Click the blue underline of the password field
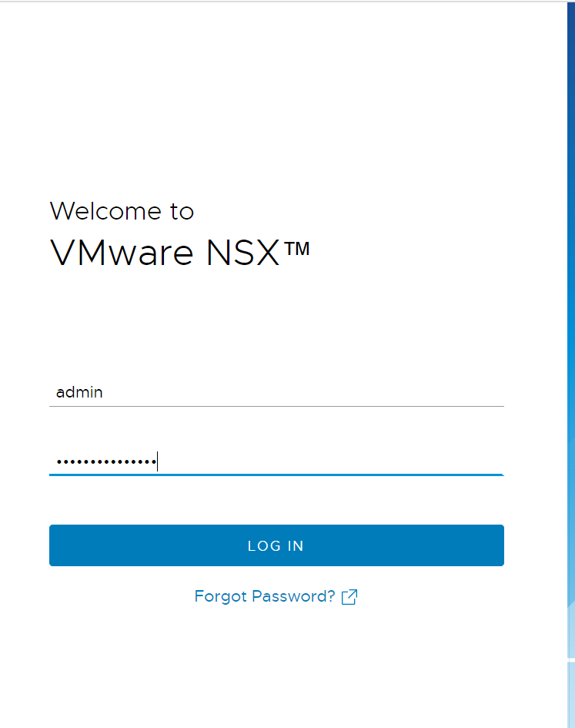This screenshot has height=728, width=575. [276, 475]
